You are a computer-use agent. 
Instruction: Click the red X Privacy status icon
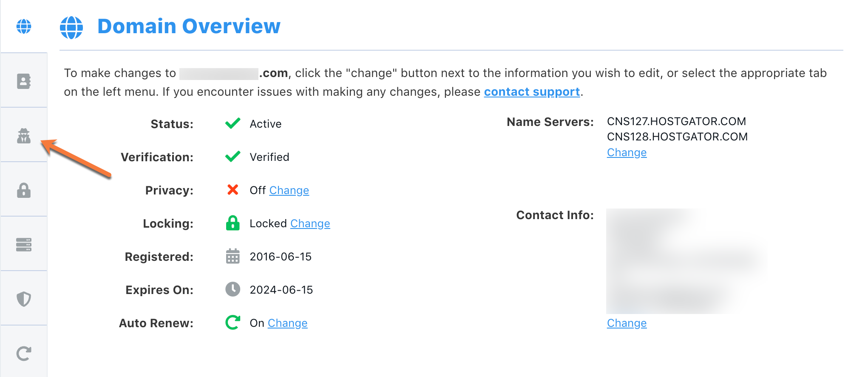(x=233, y=190)
